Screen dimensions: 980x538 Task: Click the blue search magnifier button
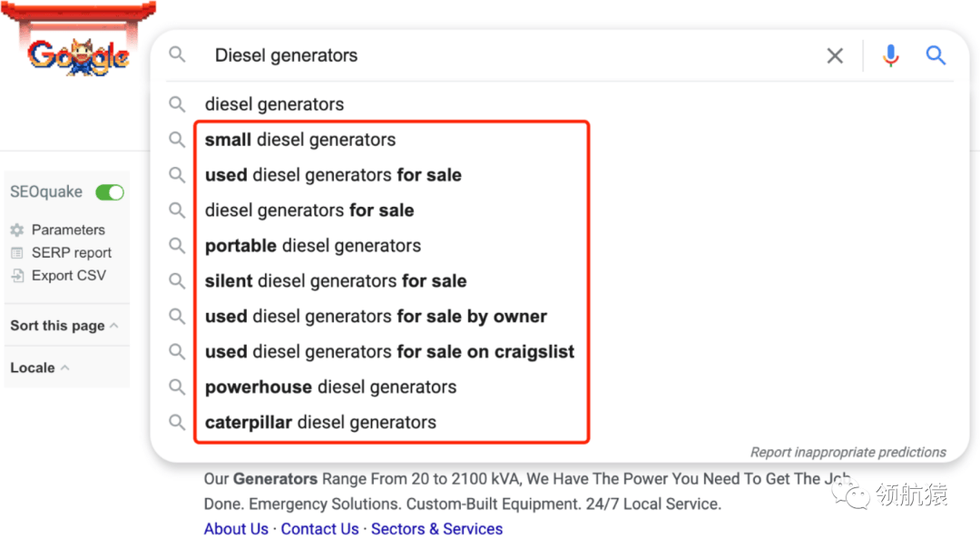coord(936,55)
